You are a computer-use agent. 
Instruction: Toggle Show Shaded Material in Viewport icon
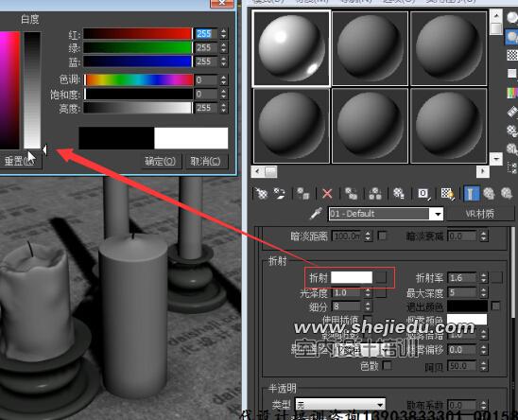pyautogui.click(x=448, y=194)
